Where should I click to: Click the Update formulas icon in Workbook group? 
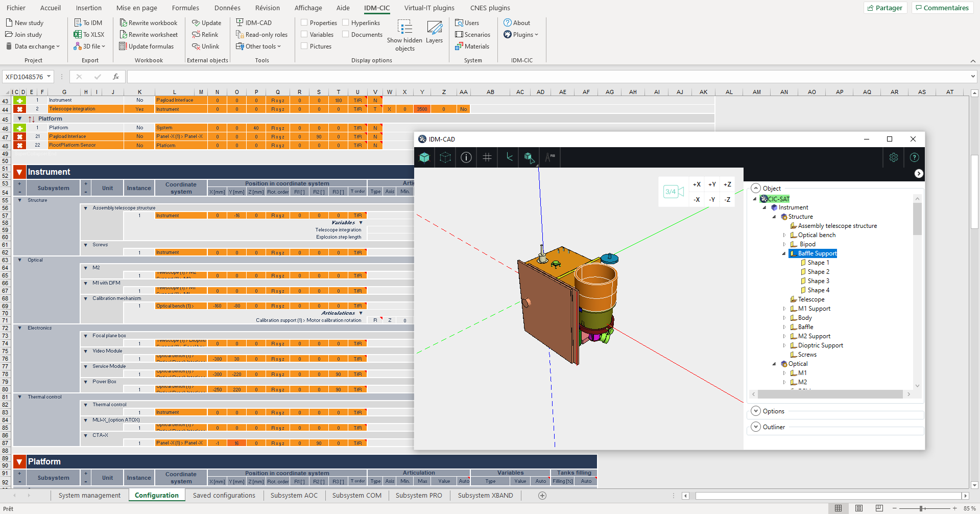coord(123,46)
